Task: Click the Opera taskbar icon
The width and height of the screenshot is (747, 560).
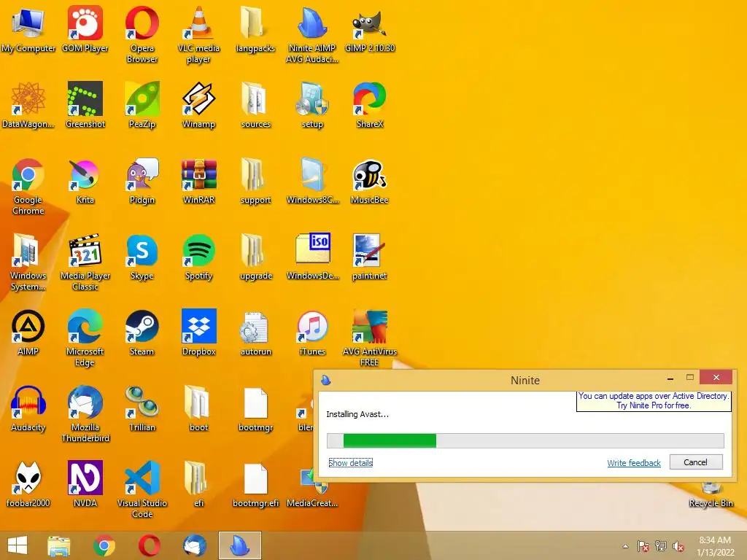Action: [149, 545]
